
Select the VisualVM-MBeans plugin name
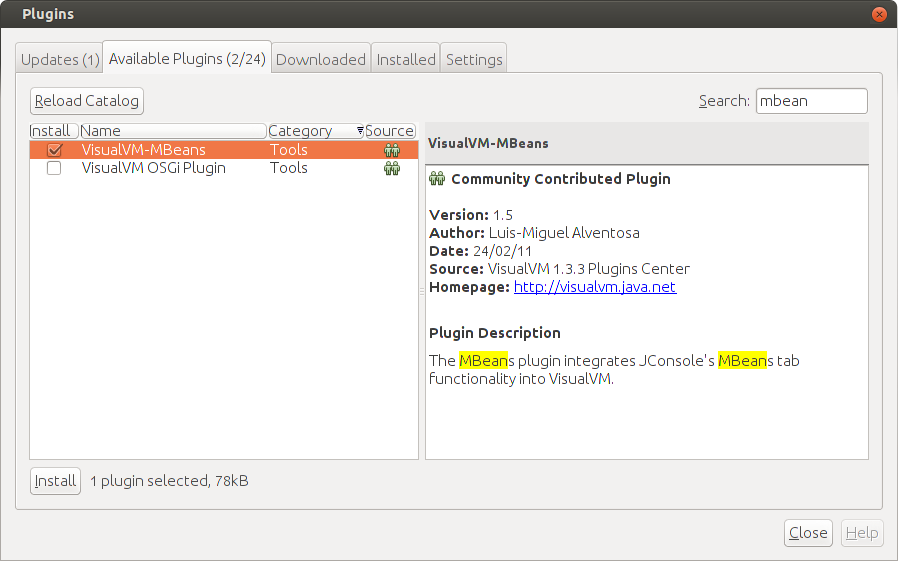pos(143,150)
